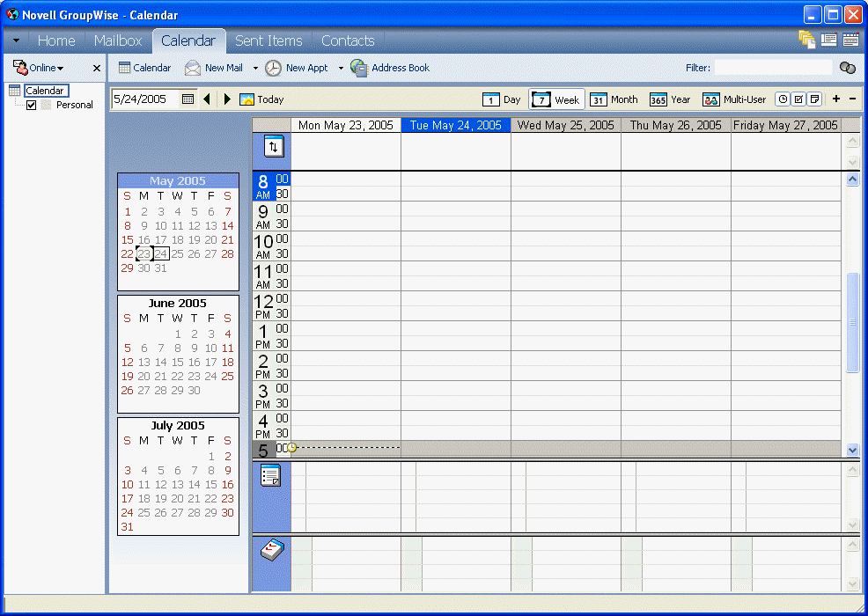Select the Wed May 25, 2005 header
The width and height of the screenshot is (868, 616).
click(566, 125)
